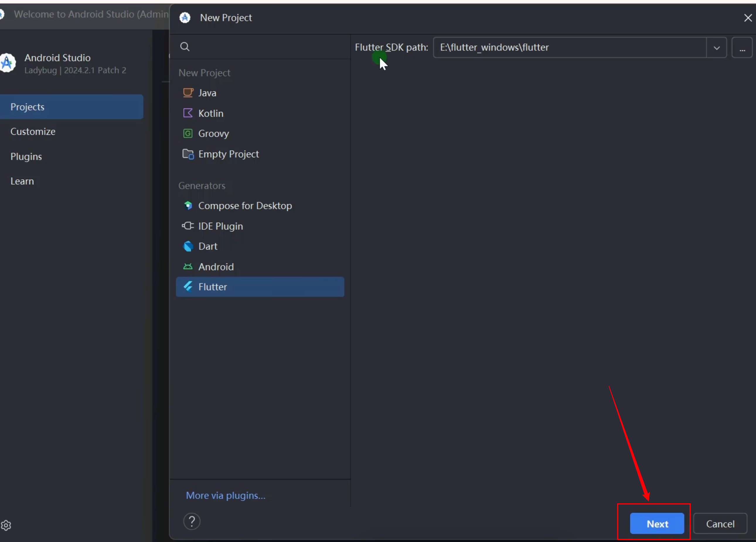Open settings gear in Welcome window

pos(6,525)
